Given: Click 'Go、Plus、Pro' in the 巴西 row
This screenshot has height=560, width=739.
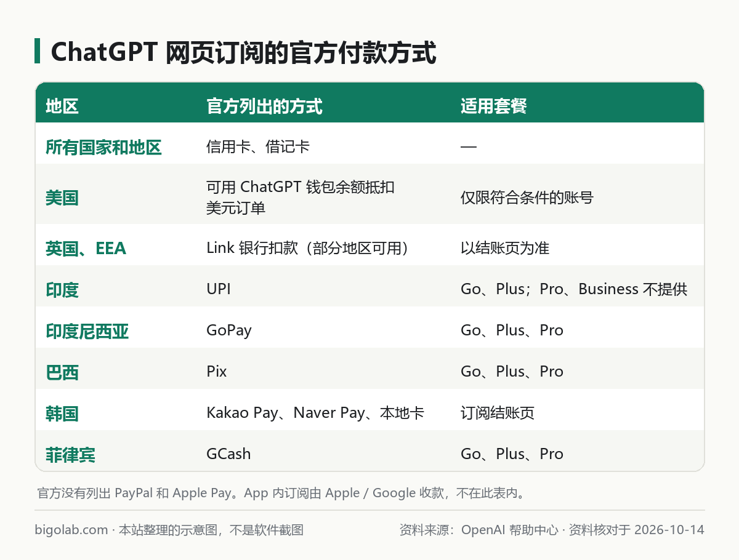Looking at the screenshot, I should click(x=512, y=372).
